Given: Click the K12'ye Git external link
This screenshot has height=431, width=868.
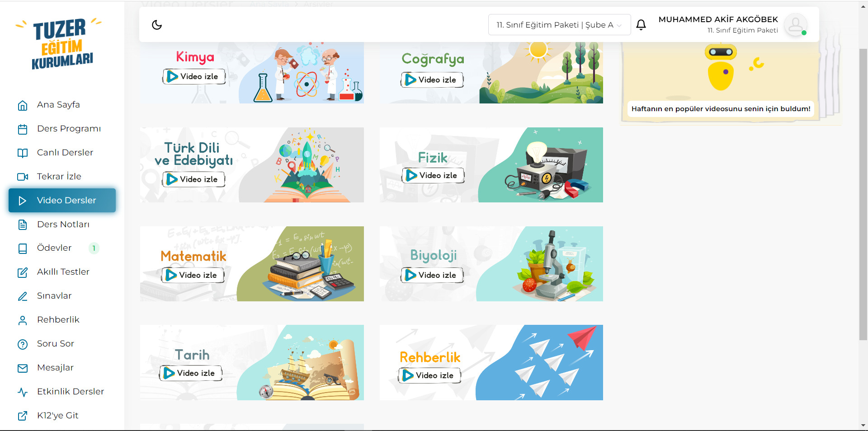Looking at the screenshot, I should [57, 416].
